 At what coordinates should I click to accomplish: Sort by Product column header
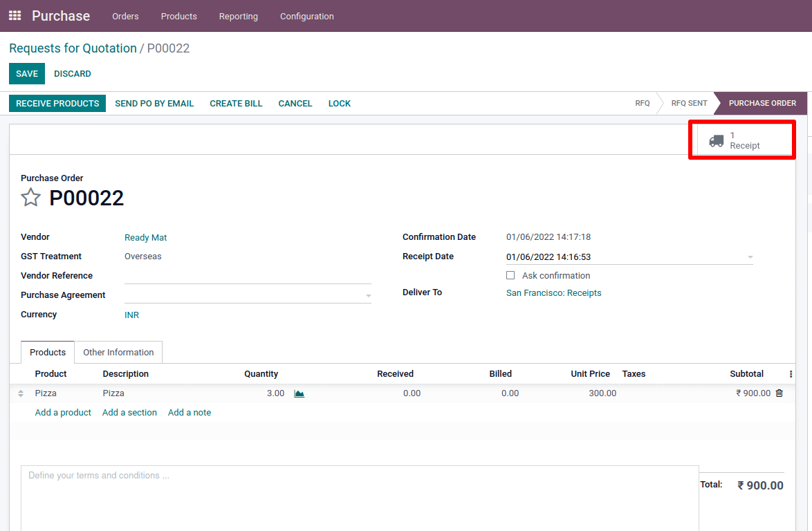(x=50, y=373)
